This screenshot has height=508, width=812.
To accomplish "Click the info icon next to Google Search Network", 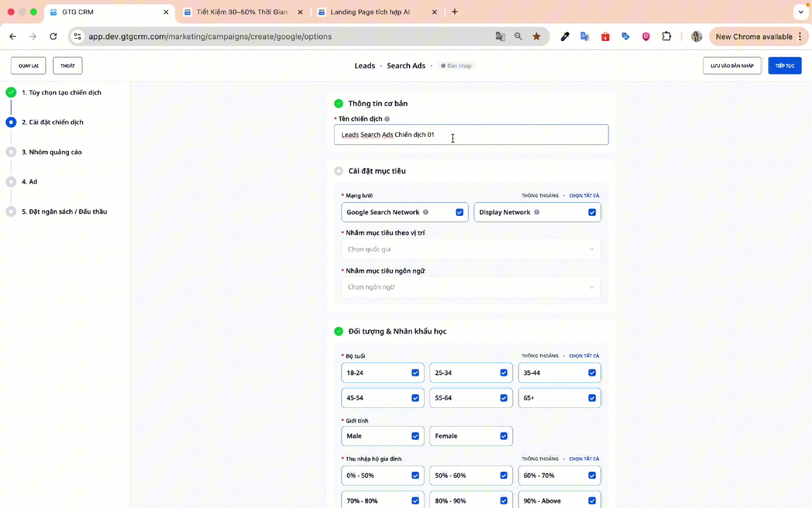I will pyautogui.click(x=425, y=212).
